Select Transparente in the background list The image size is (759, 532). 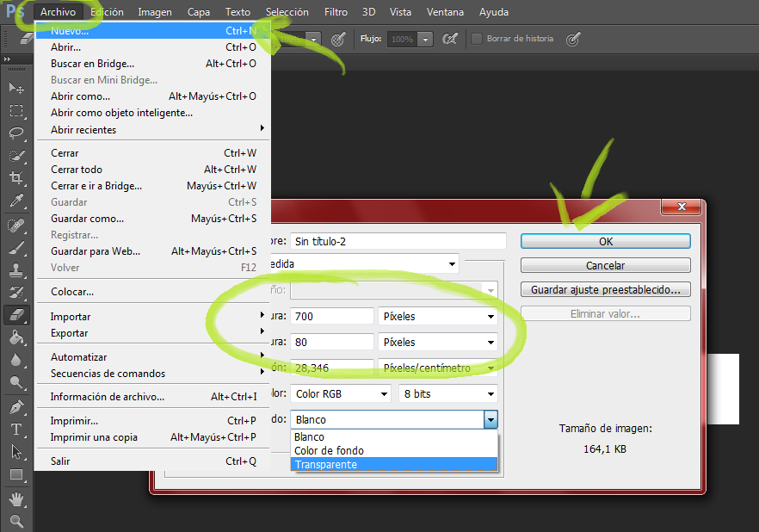tap(394, 465)
